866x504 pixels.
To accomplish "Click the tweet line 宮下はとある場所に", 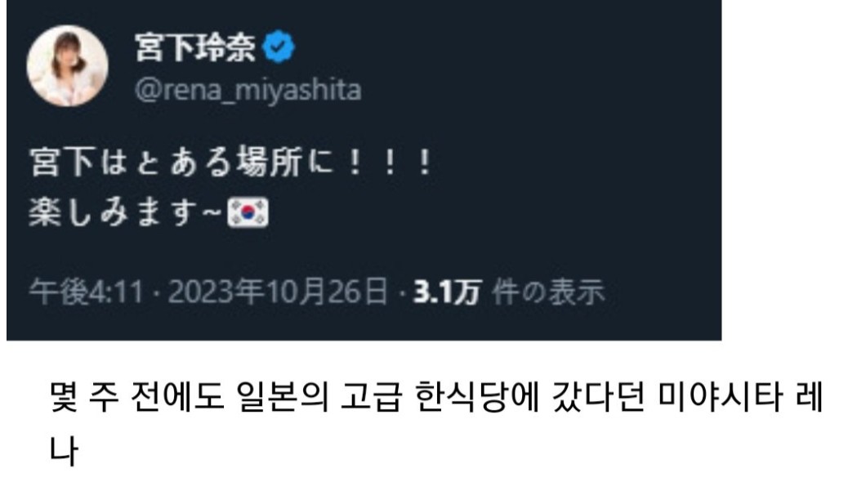I will pyautogui.click(x=182, y=163).
